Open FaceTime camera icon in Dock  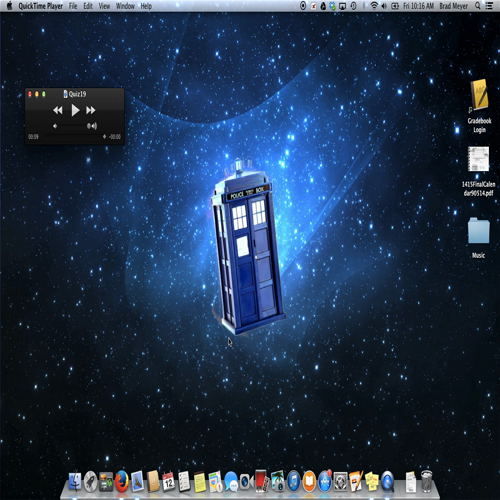pyautogui.click(x=246, y=481)
